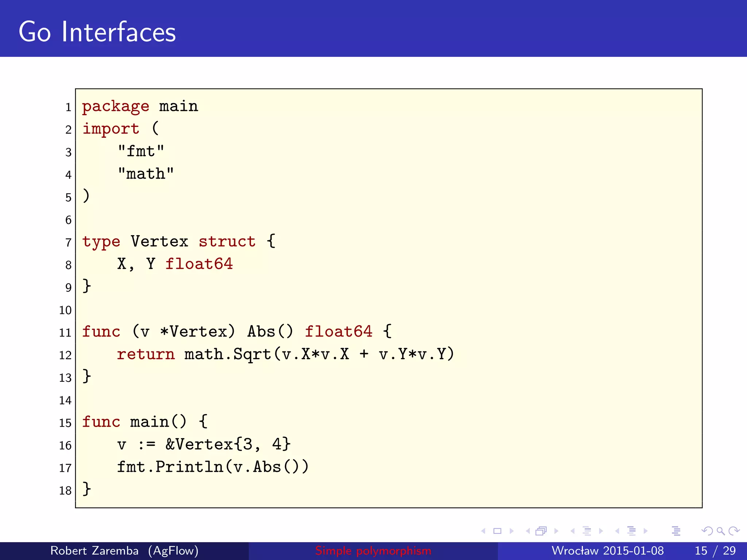
Task: Jump to previous subsection arrow
Action: coord(573,531)
